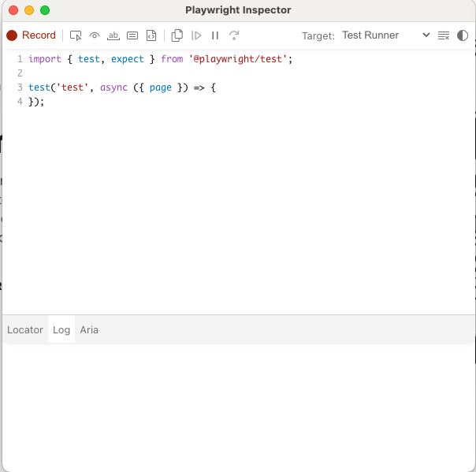Switch to the Log tab
Image resolution: width=476 pixels, height=472 pixels.
(61, 330)
